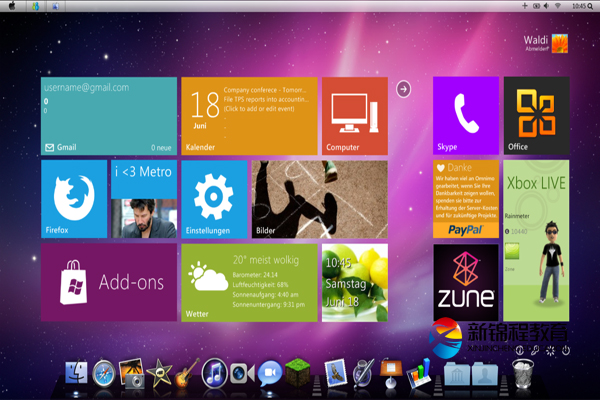The height and width of the screenshot is (400, 600).
Task: Click the Spotlight search magnifier
Action: (x=590, y=6)
